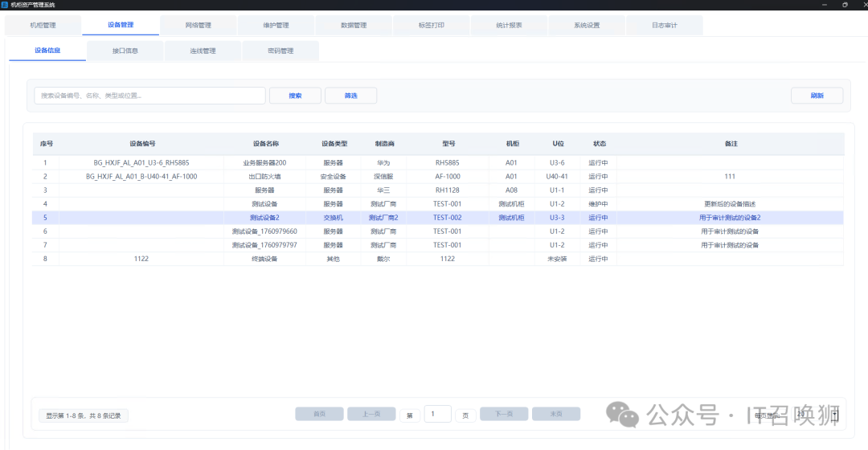Open the 日志审计 tab
Screen dimensions: 868x450
[664, 25]
